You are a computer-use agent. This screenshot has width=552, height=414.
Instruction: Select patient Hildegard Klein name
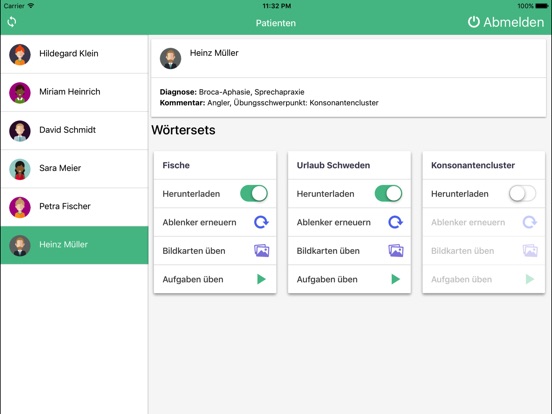tap(69, 54)
